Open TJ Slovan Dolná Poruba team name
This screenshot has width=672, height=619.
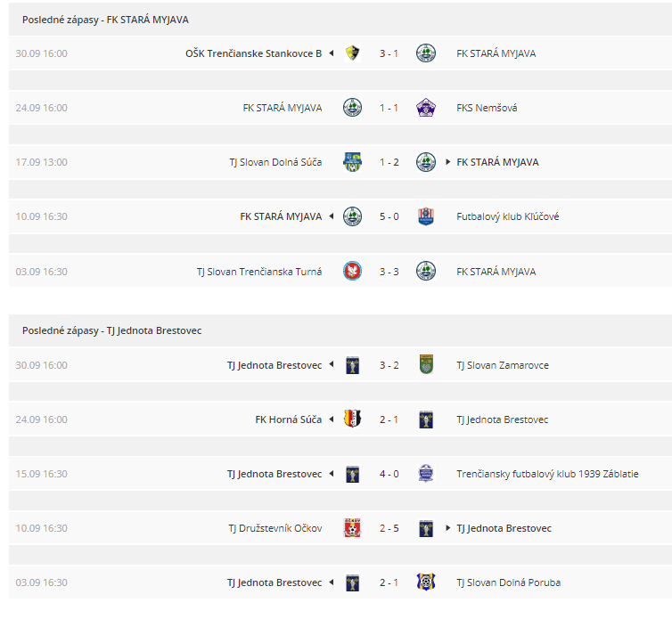pos(508,582)
